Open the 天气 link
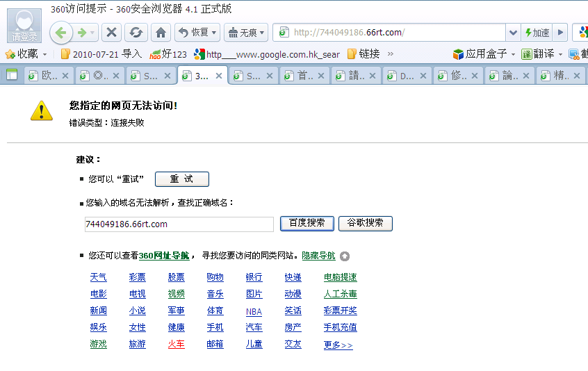This screenshot has width=588, height=371. (98, 277)
